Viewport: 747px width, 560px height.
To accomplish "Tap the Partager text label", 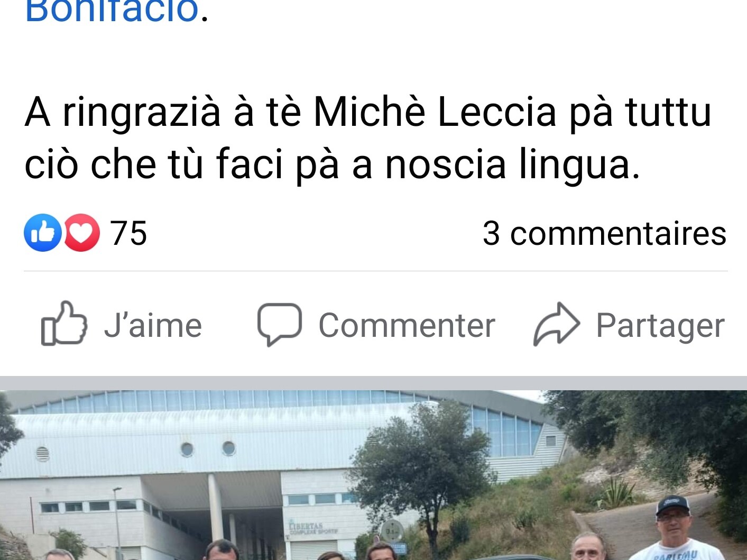I will pos(660,326).
